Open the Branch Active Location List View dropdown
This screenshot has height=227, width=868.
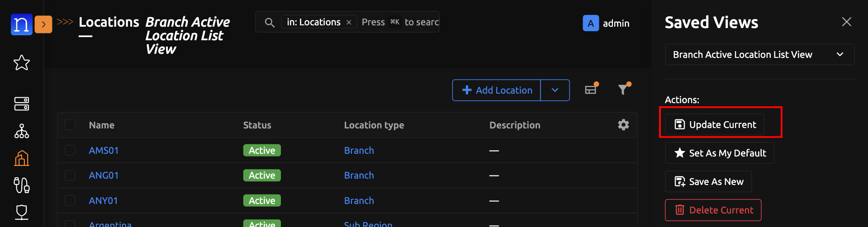[x=759, y=54]
